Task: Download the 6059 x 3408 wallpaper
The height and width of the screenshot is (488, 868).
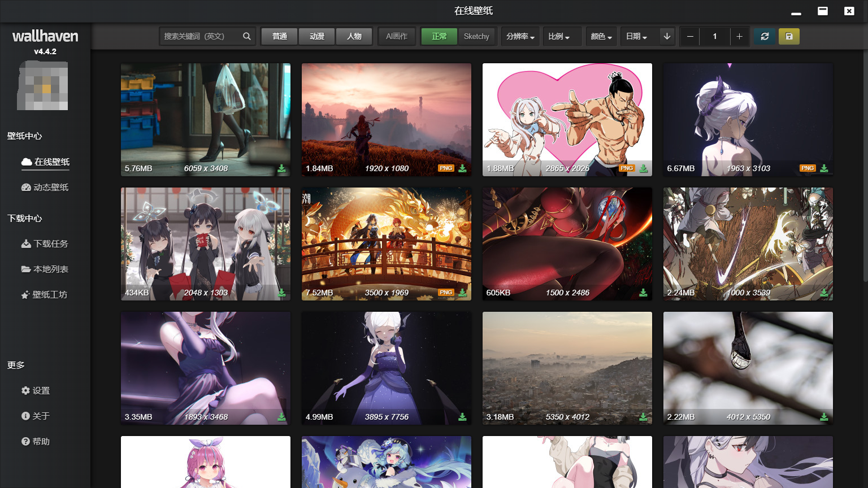Action: 281,168
